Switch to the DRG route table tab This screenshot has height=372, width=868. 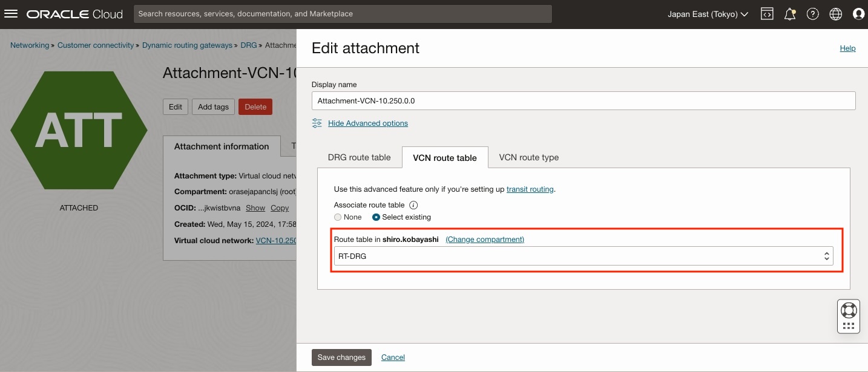[359, 157]
